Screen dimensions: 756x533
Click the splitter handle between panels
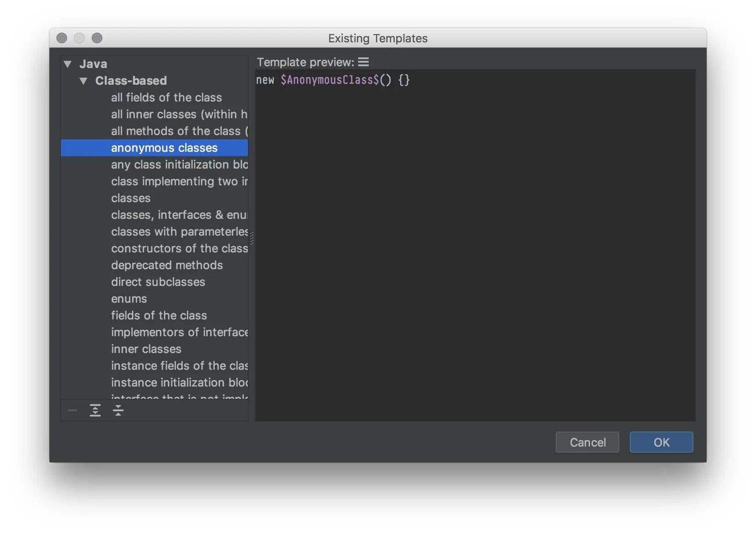[252, 238]
